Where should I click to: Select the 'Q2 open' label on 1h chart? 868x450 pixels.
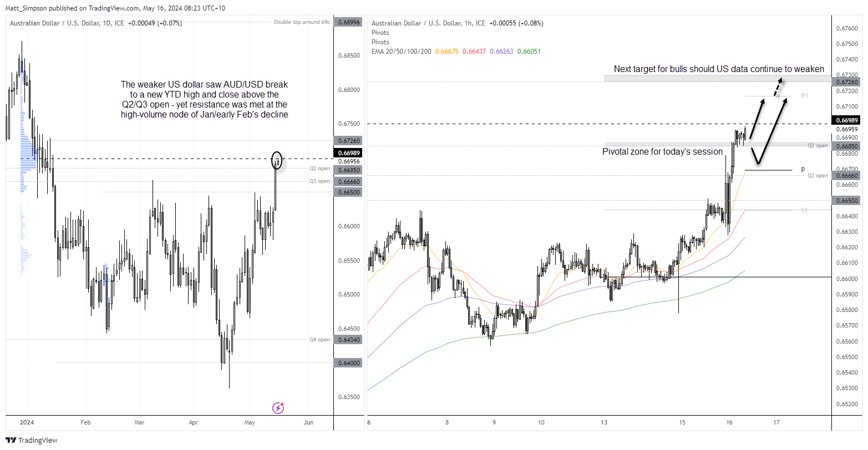pyautogui.click(x=818, y=146)
